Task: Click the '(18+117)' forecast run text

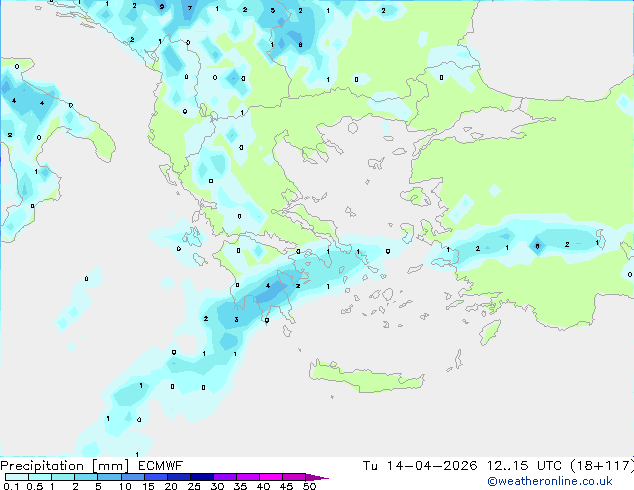Action: (x=602, y=466)
